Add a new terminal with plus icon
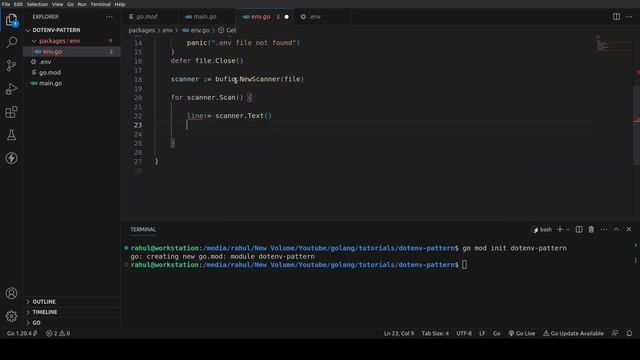The width and height of the screenshot is (640, 360). [560, 229]
